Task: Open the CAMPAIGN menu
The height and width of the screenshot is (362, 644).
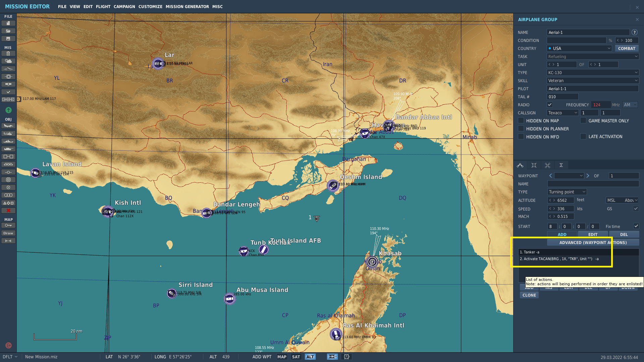Action: tap(124, 6)
